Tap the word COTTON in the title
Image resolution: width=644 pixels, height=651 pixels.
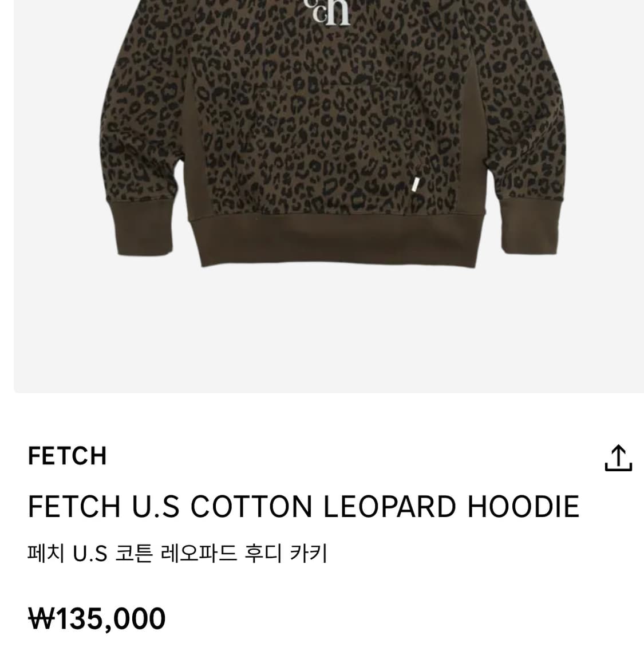click(251, 506)
